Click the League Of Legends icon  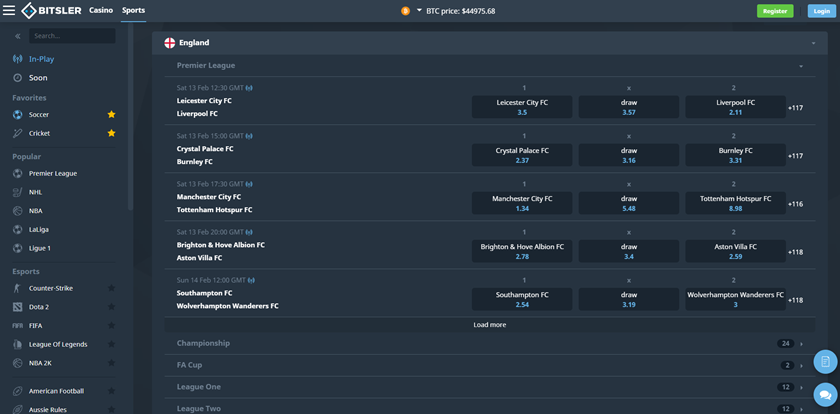(x=18, y=344)
